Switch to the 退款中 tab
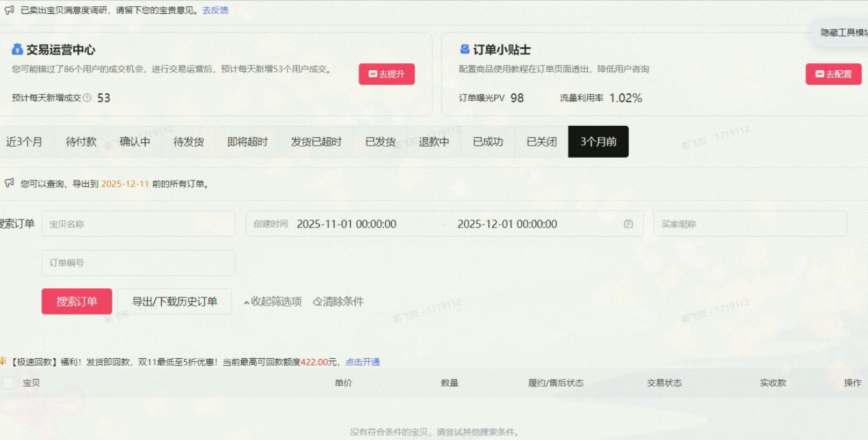 pyautogui.click(x=434, y=142)
